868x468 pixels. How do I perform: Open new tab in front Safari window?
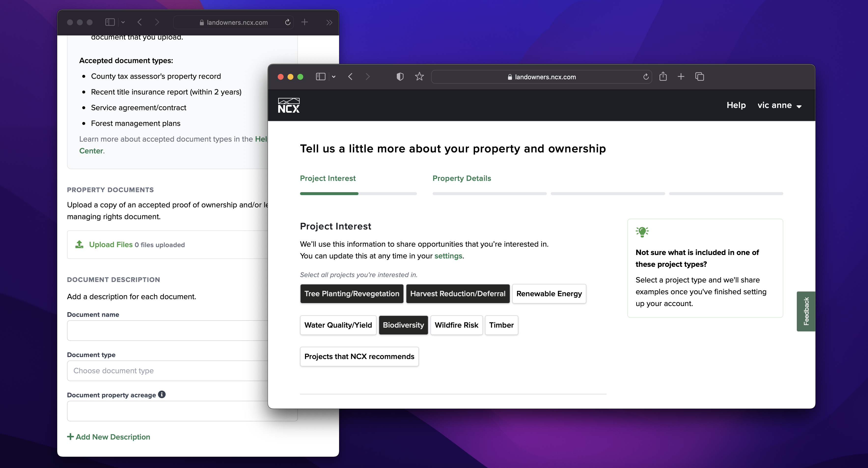(x=681, y=77)
